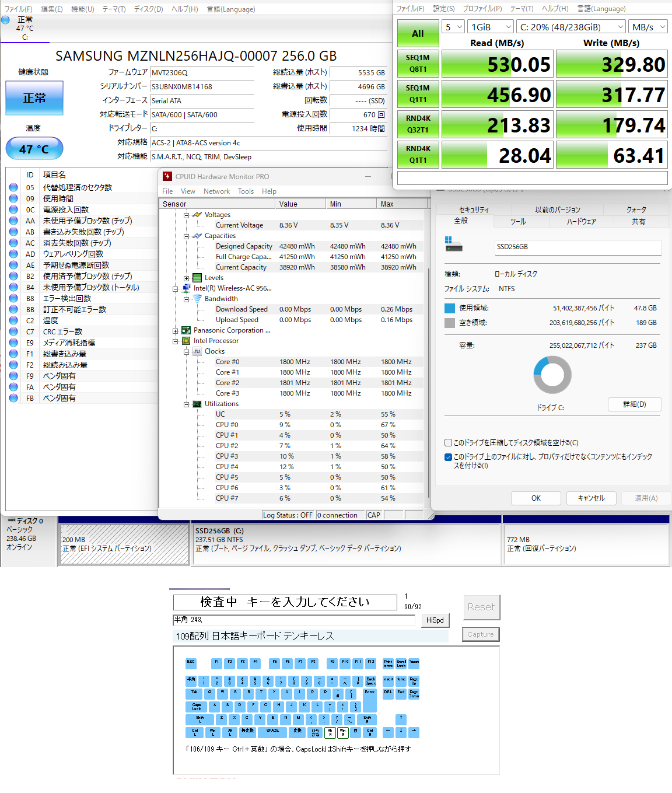Enable the compress this drive checkbox

448,443
